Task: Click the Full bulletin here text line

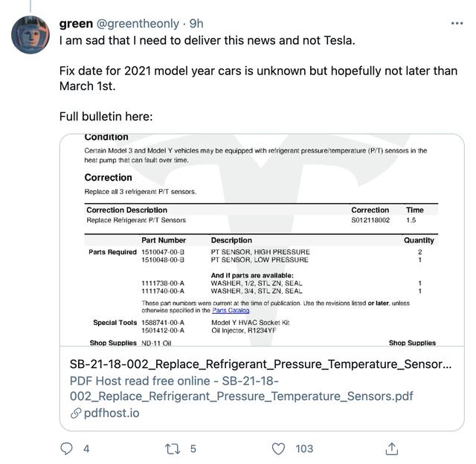Action: click(106, 117)
